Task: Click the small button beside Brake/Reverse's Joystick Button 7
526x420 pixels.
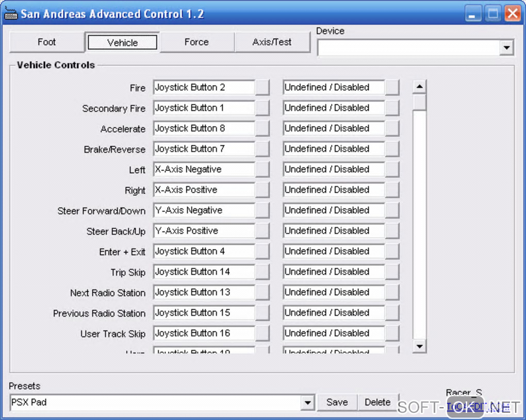Action: point(262,149)
